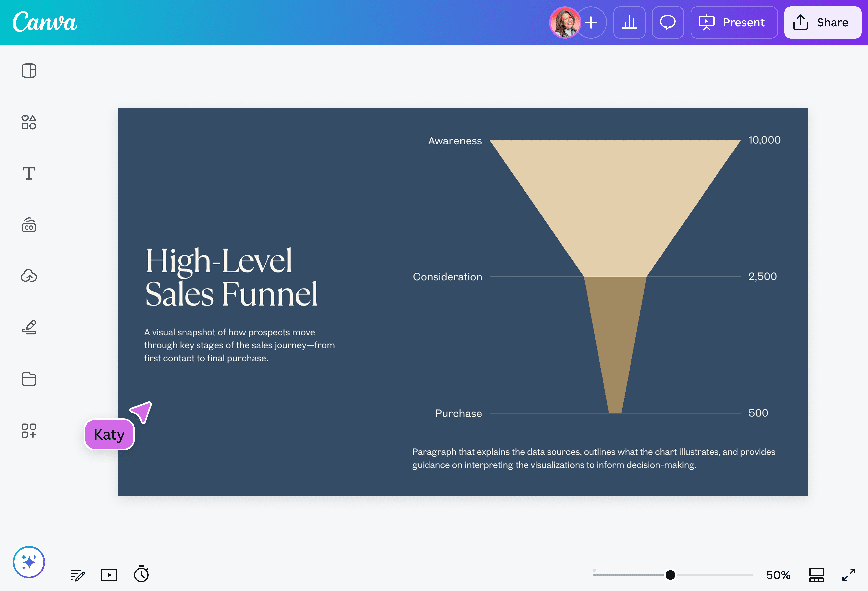Screen dimensions: 868x591
Task: Open the presentation timer
Action: click(141, 575)
